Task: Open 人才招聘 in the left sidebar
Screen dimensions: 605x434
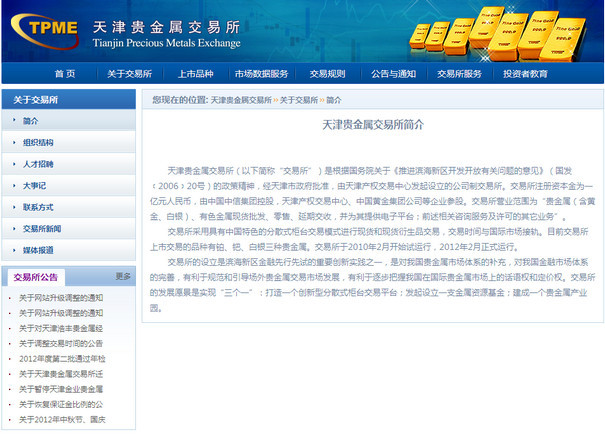Action: [38, 164]
